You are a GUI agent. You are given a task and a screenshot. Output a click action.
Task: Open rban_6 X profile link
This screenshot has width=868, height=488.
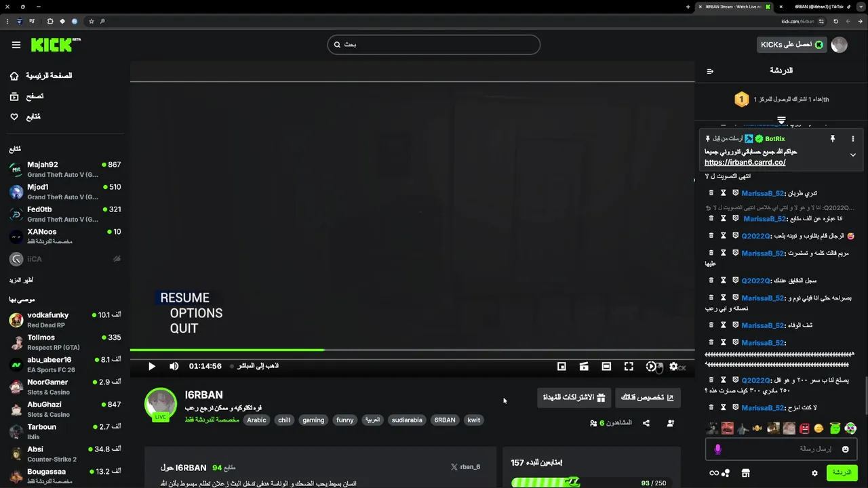point(466,467)
